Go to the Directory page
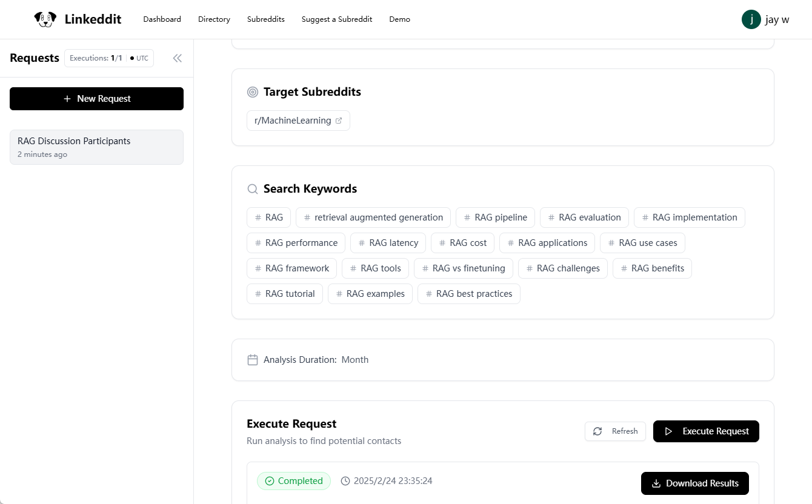812x504 pixels. click(214, 19)
